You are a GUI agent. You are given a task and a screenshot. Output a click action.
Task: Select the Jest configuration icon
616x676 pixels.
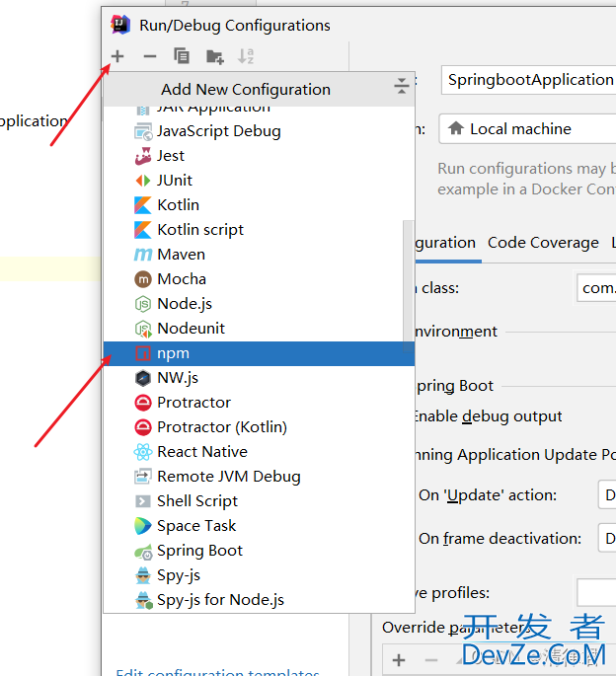tap(143, 156)
